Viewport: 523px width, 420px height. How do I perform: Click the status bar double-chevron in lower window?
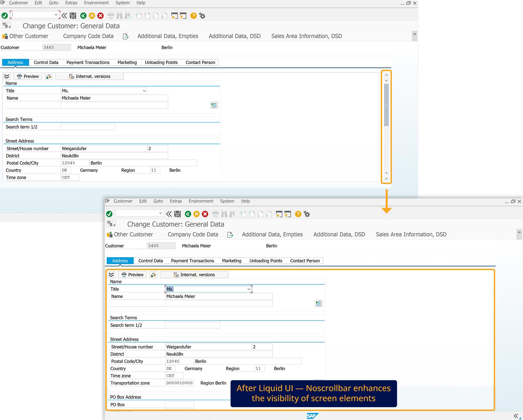[516, 416]
